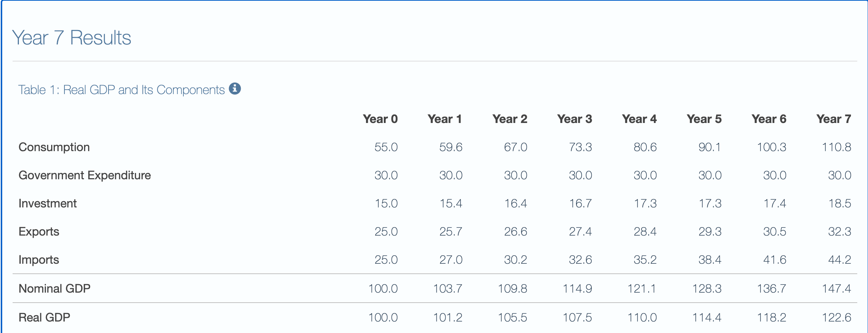Screen dimensions: 868x333
Task: Click Consumption Year 7 value 110.8
Action: [x=837, y=147]
